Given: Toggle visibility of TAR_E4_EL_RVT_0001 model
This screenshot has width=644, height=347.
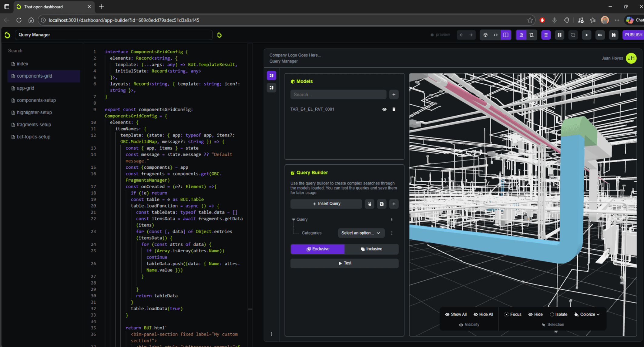Looking at the screenshot, I should pos(384,109).
